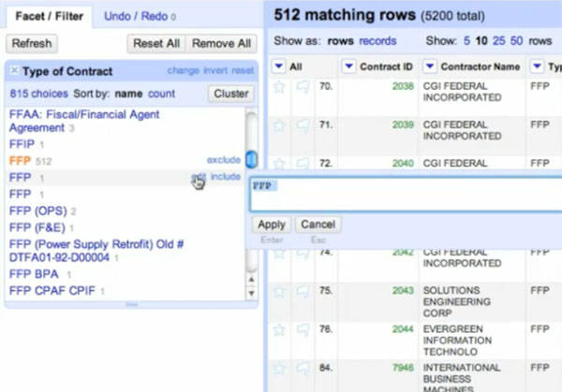Select the FFIP facet choice
Viewport: 562px width, 392px height.
click(x=22, y=144)
